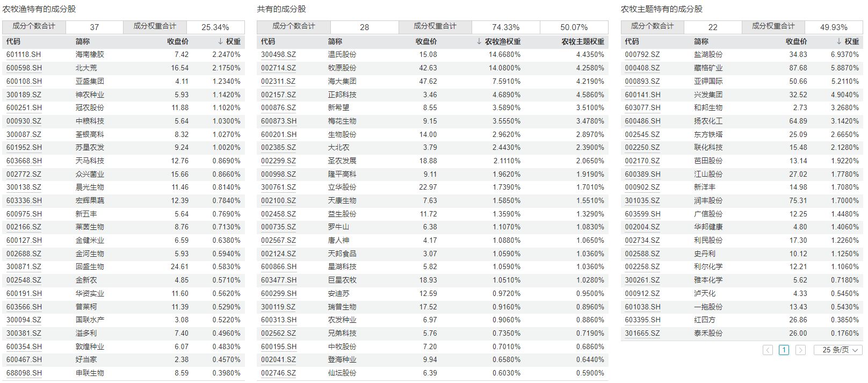868x383 pixels.
Task: Select stock name 盐湖股份
Action: click(x=708, y=55)
